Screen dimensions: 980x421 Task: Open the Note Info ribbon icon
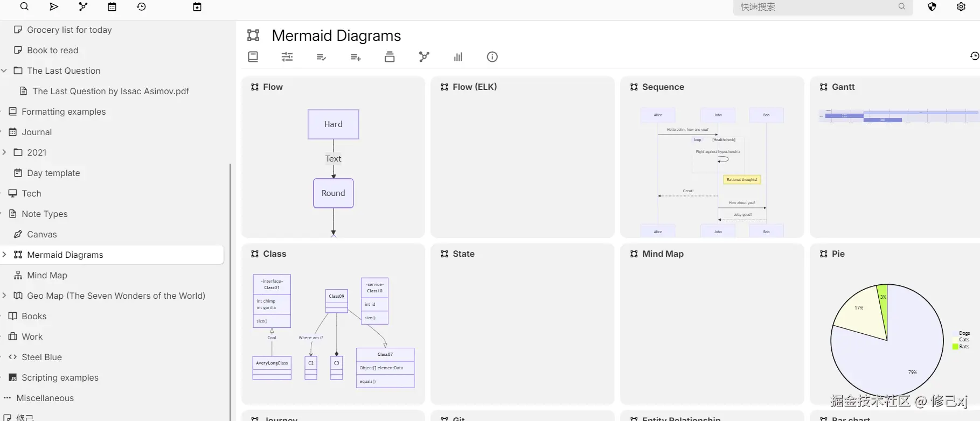492,57
